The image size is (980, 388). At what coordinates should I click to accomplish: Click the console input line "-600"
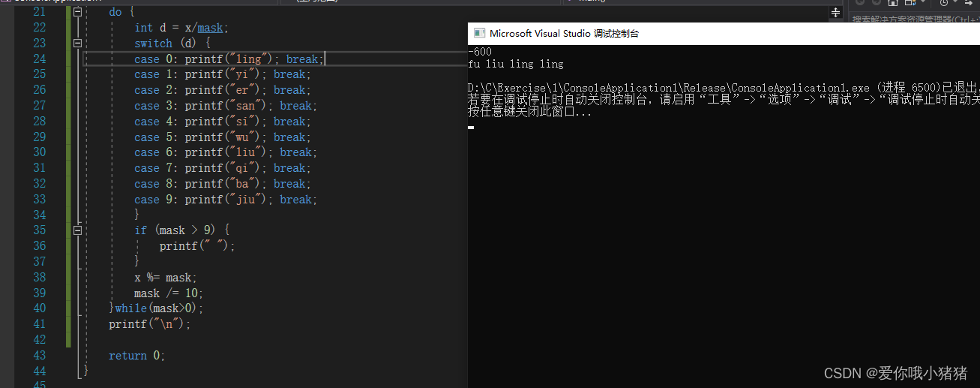pos(480,52)
